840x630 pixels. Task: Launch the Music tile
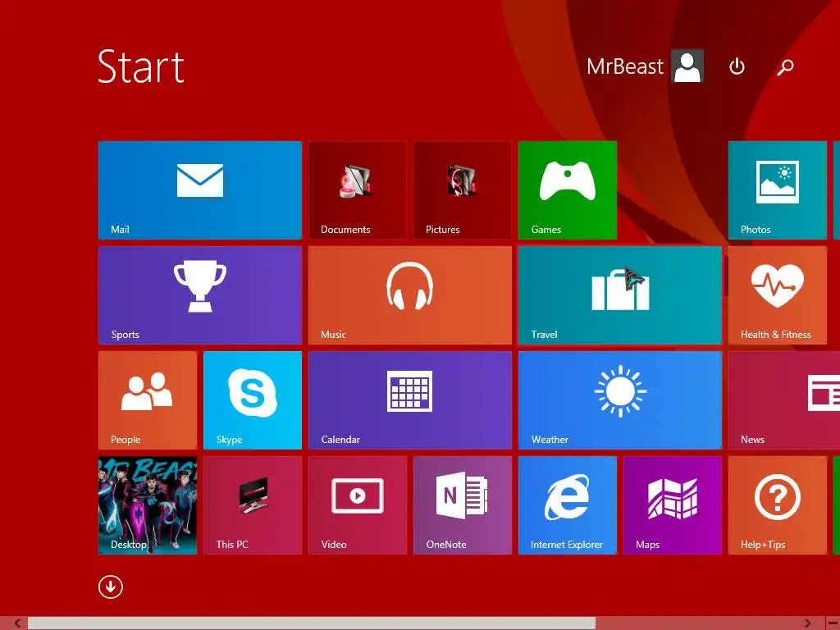(410, 295)
